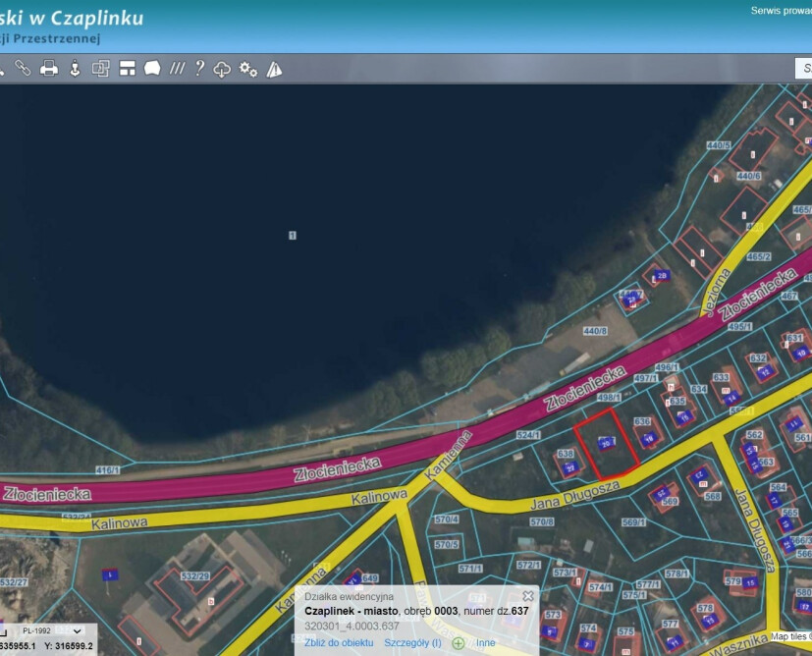Image resolution: width=812 pixels, height=656 pixels.
Task: Click the 'Zbliż do obiektu' link
Action: [339, 642]
